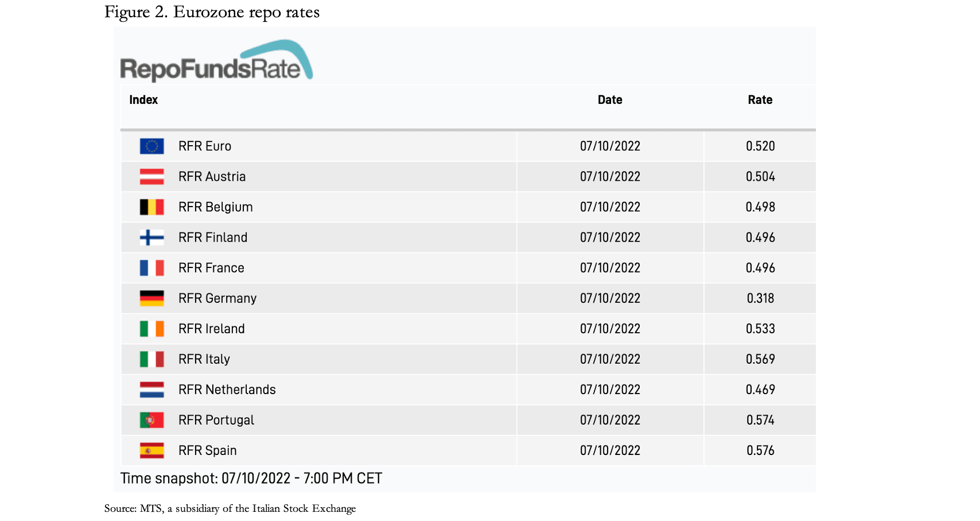
Task: Click the France flag icon
Action: tap(152, 268)
